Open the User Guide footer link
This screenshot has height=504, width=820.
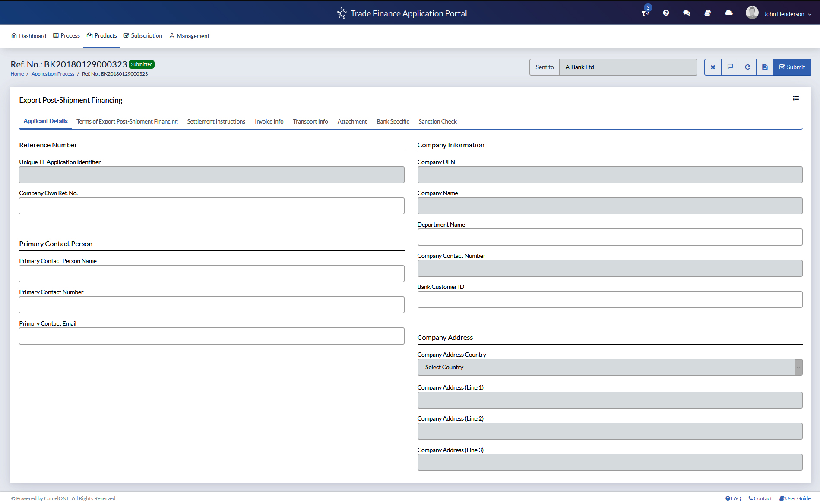pos(795,498)
